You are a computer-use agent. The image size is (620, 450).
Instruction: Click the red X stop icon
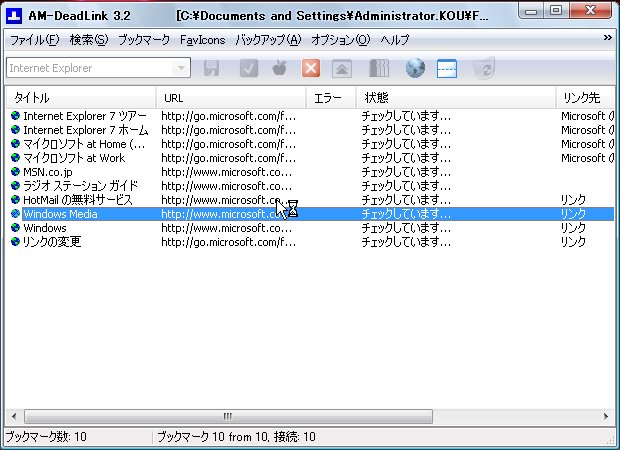coord(311,68)
